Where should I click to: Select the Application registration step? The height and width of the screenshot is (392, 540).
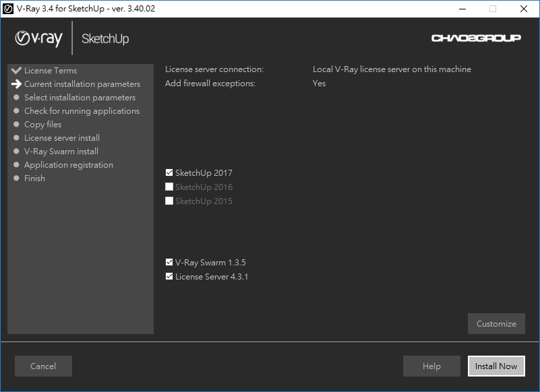point(69,164)
